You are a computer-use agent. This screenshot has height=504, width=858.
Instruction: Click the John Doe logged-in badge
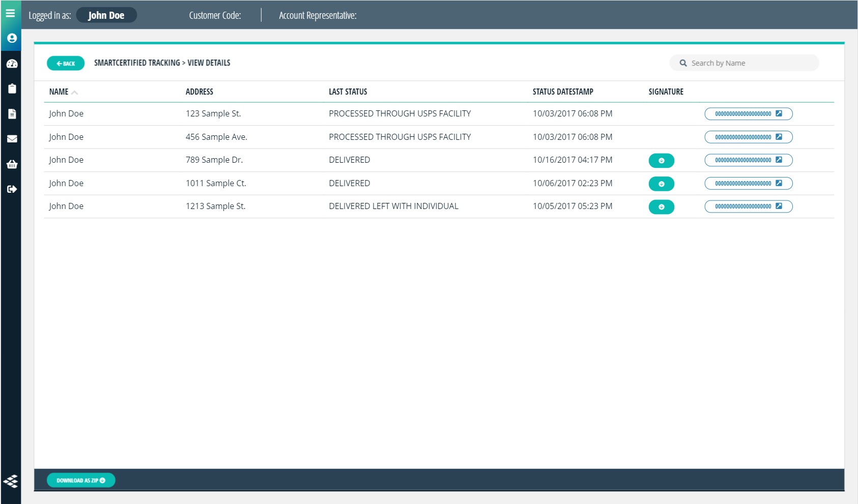(106, 15)
